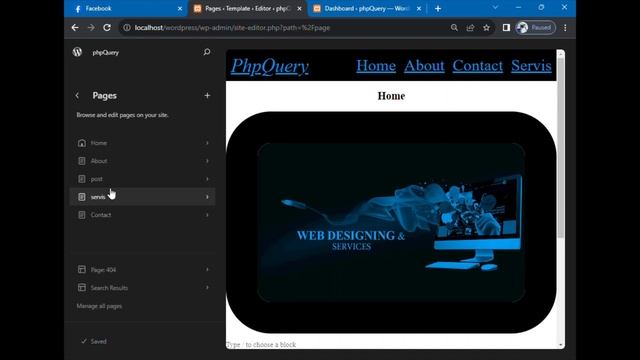
Task: Go forward in browser history
Action: tap(91, 27)
